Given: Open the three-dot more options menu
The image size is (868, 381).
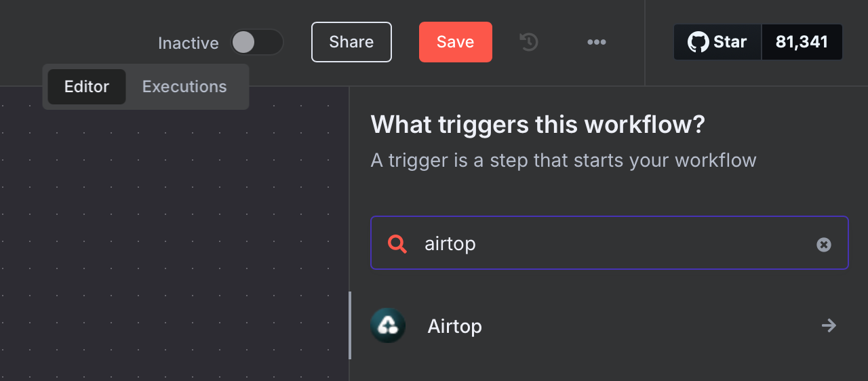Looking at the screenshot, I should [x=597, y=42].
